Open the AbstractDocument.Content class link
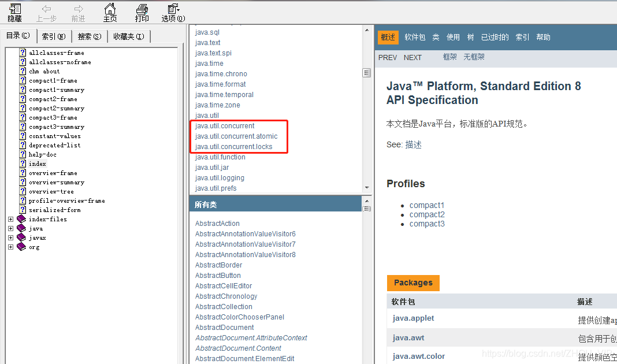The width and height of the screenshot is (617, 364). [x=238, y=348]
